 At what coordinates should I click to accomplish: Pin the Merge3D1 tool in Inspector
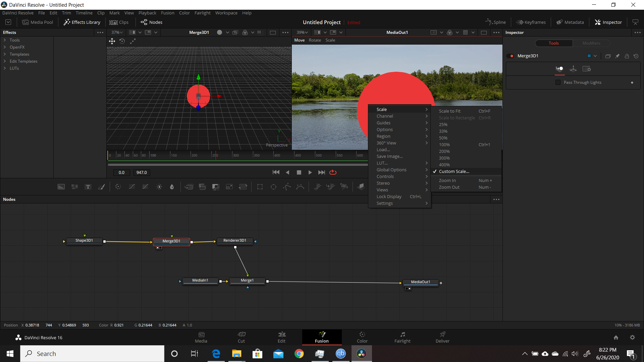click(x=617, y=56)
